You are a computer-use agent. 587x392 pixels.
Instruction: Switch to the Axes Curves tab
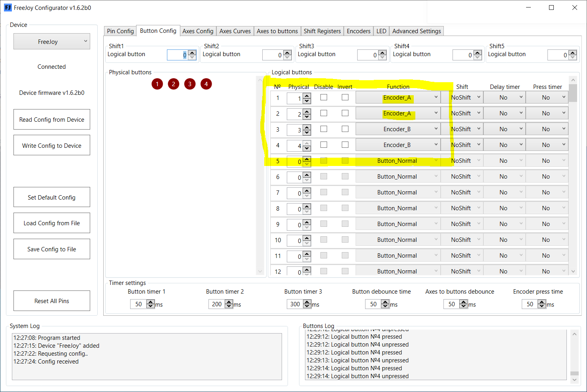coord(235,31)
